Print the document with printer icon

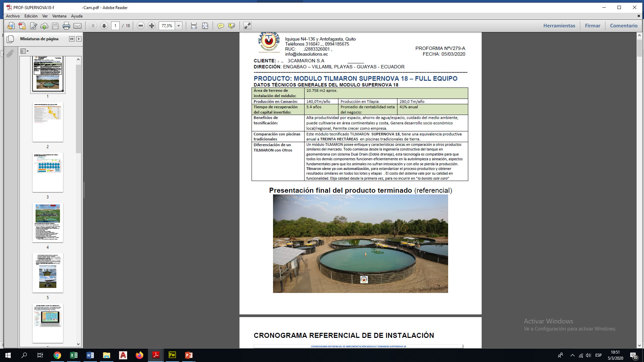[x=66, y=26]
